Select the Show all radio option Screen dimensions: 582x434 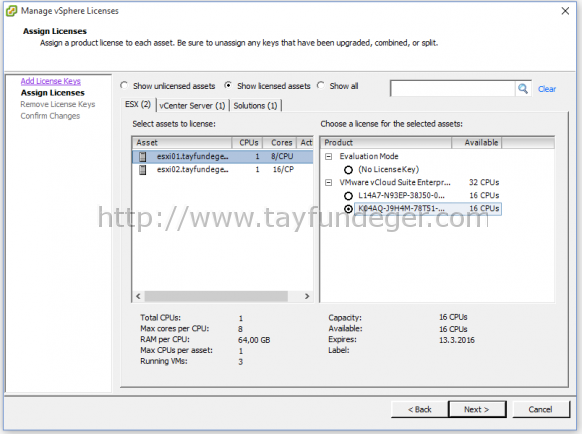click(321, 85)
